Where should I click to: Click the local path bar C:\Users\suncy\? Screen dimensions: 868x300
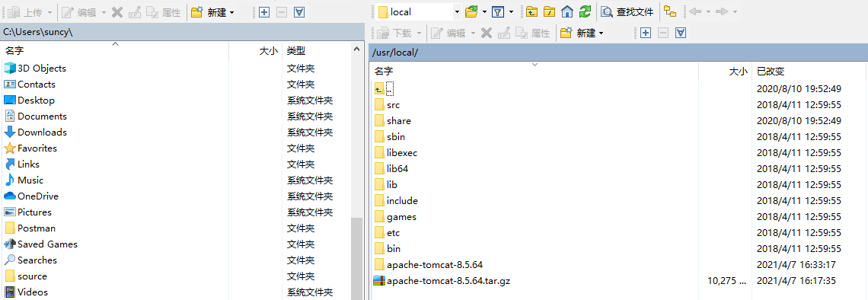181,32
